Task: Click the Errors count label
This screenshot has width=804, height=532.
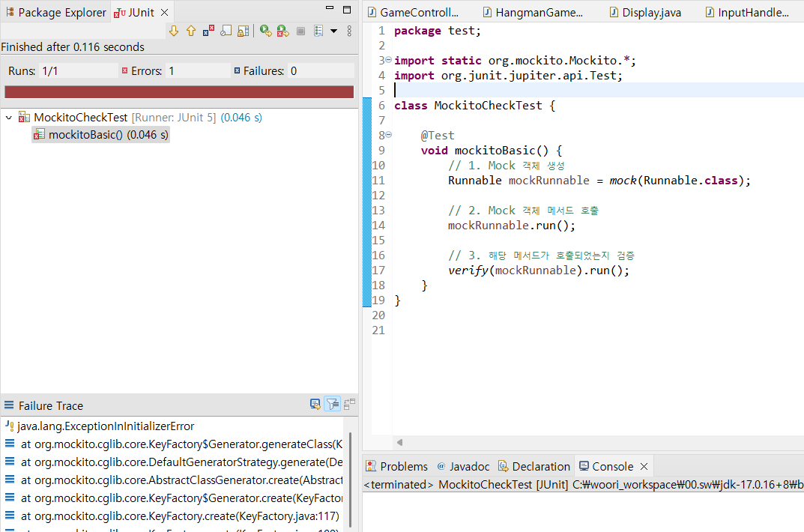Action: click(x=146, y=70)
